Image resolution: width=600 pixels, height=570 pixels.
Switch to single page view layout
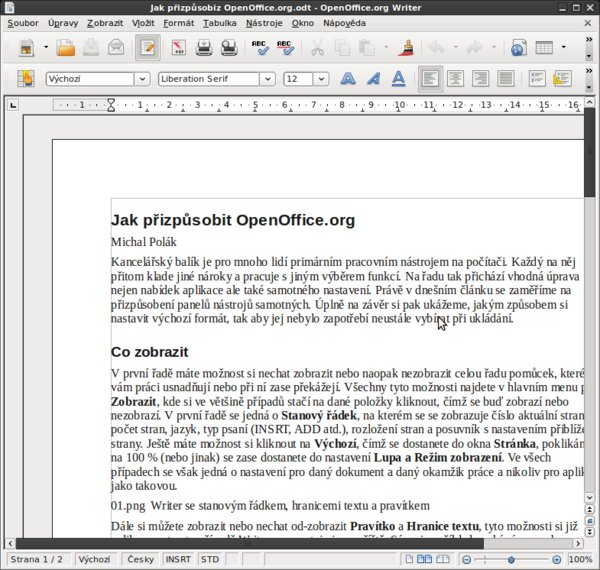click(x=409, y=559)
